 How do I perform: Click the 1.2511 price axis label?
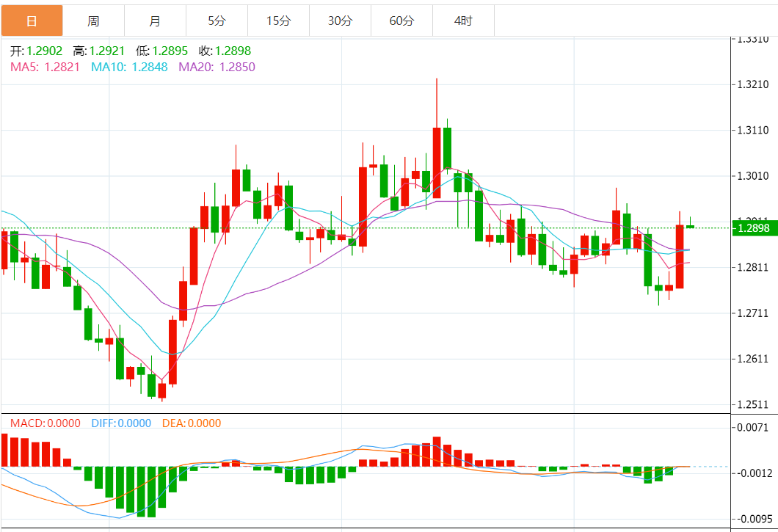point(753,404)
